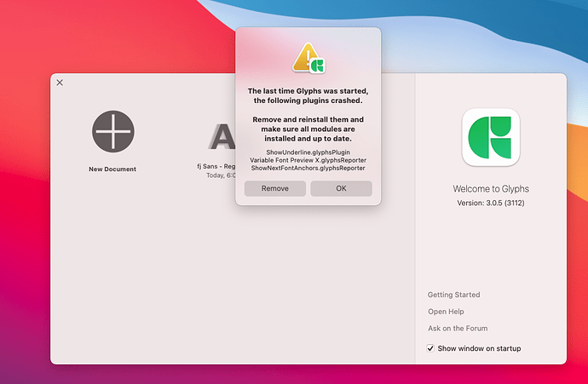The height and width of the screenshot is (384, 588).
Task: Open the Getting Started link
Action: click(453, 295)
